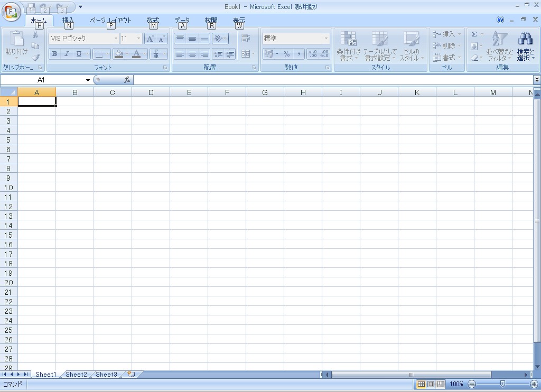Toggle wrap text icon
The height and width of the screenshot is (392, 541).
click(246, 39)
